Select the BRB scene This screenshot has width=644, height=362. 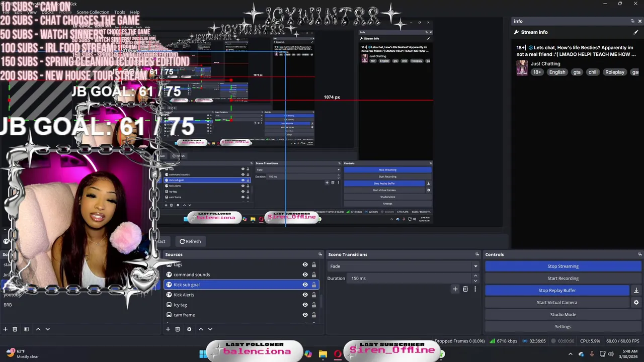click(x=8, y=305)
